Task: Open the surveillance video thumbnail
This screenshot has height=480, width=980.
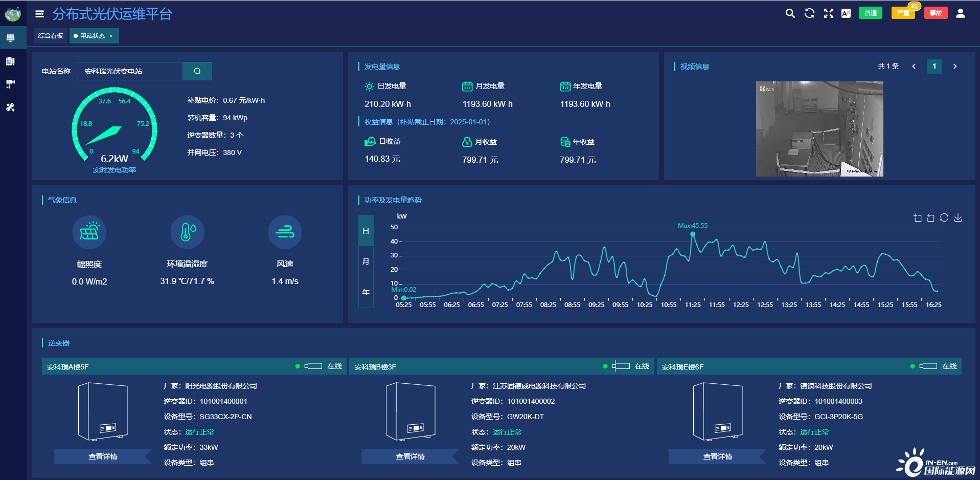Action: pyautogui.click(x=819, y=129)
